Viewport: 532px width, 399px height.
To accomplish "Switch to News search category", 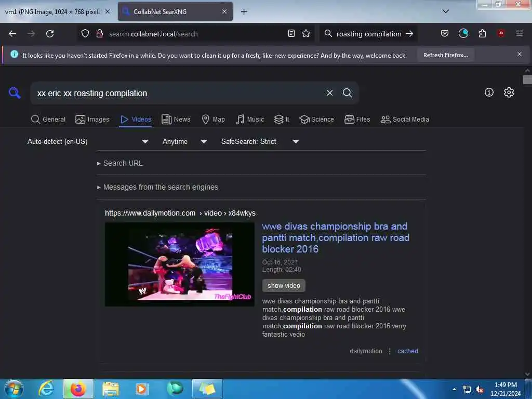I will tap(176, 119).
